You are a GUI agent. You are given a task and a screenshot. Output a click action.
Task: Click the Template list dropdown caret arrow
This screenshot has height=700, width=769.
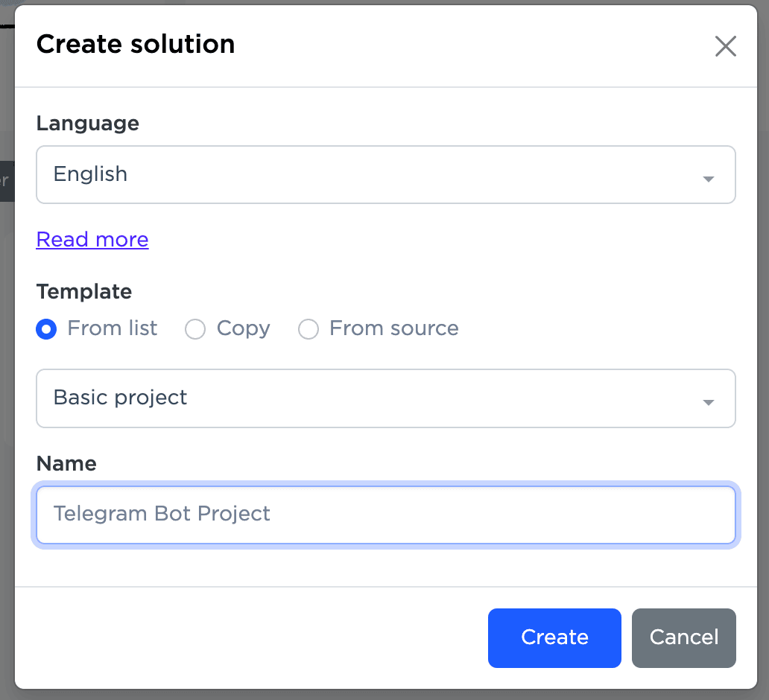[708, 402]
